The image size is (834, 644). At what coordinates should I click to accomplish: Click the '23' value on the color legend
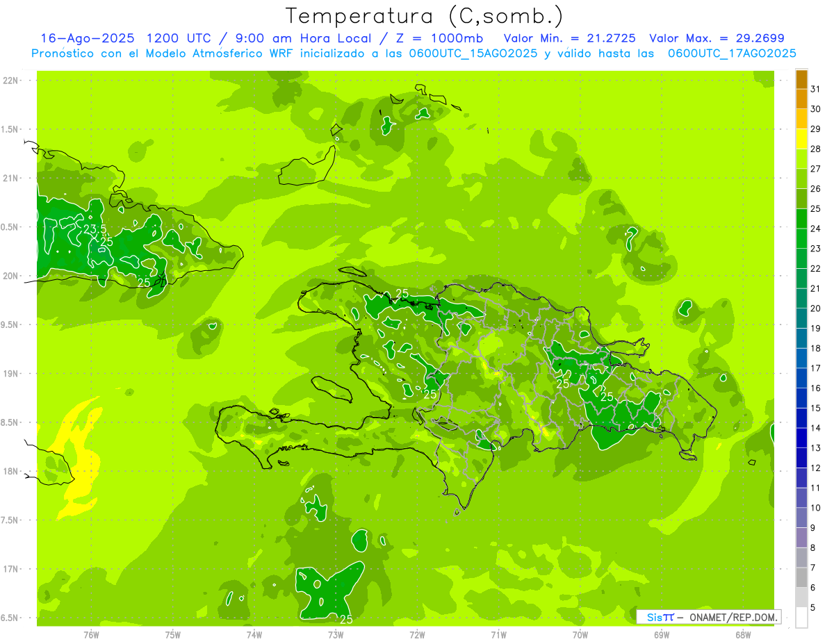tap(816, 249)
